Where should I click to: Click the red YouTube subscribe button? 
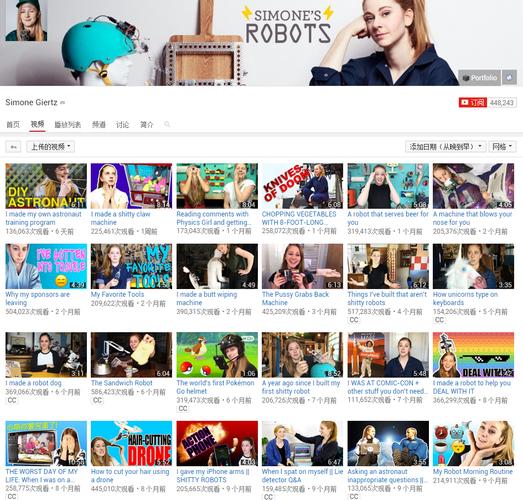[473, 102]
